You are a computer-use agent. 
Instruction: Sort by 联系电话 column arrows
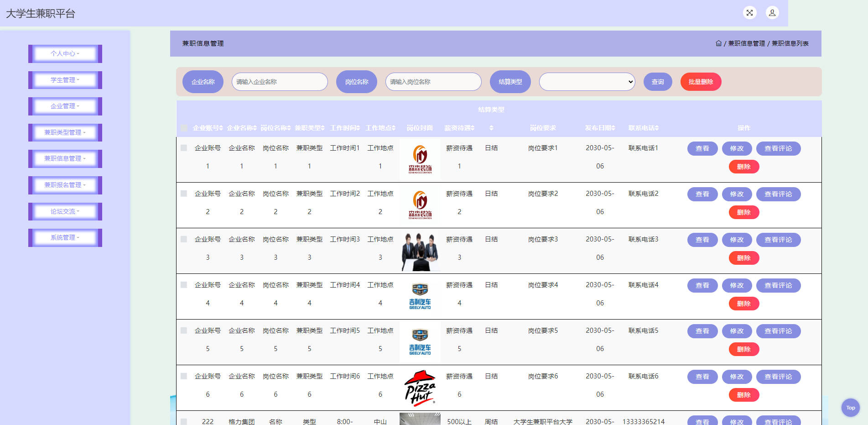[656, 128]
